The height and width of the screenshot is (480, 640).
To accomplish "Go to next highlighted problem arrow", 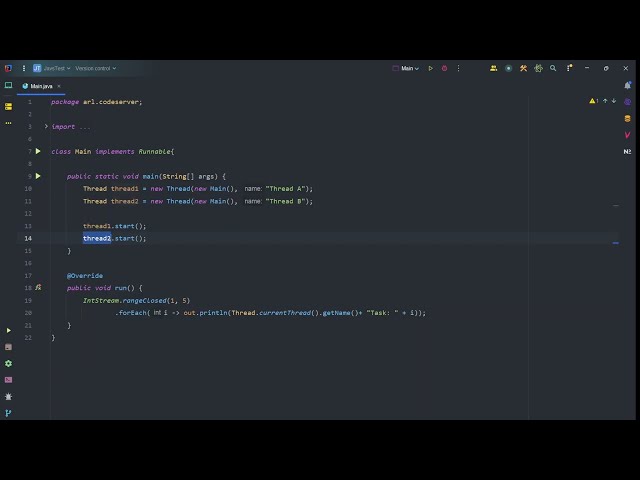I will pos(614,101).
